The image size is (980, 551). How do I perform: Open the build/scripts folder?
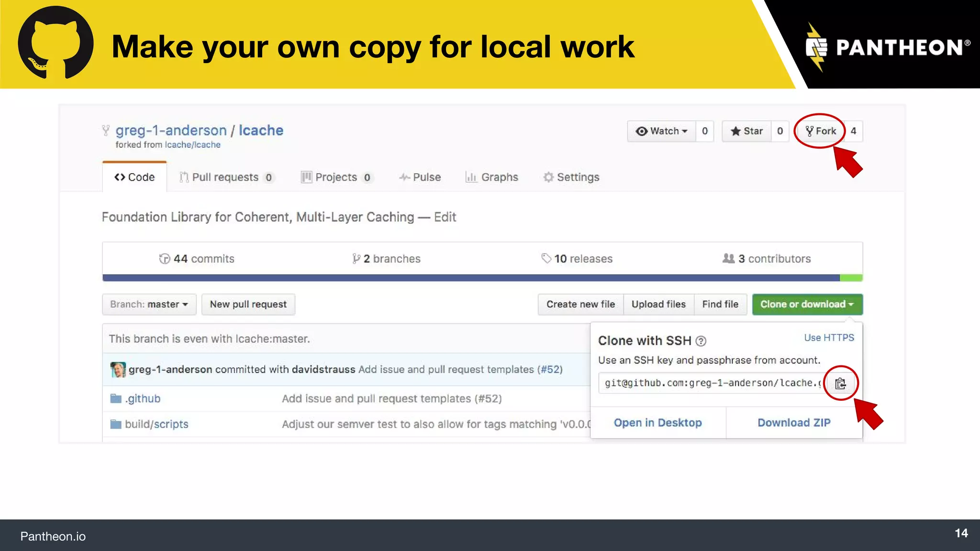(156, 424)
